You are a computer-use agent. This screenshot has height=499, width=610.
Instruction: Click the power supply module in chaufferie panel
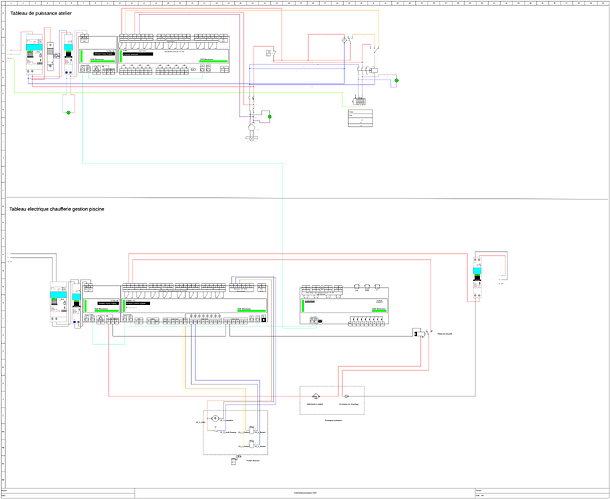pyautogui.click(x=58, y=303)
